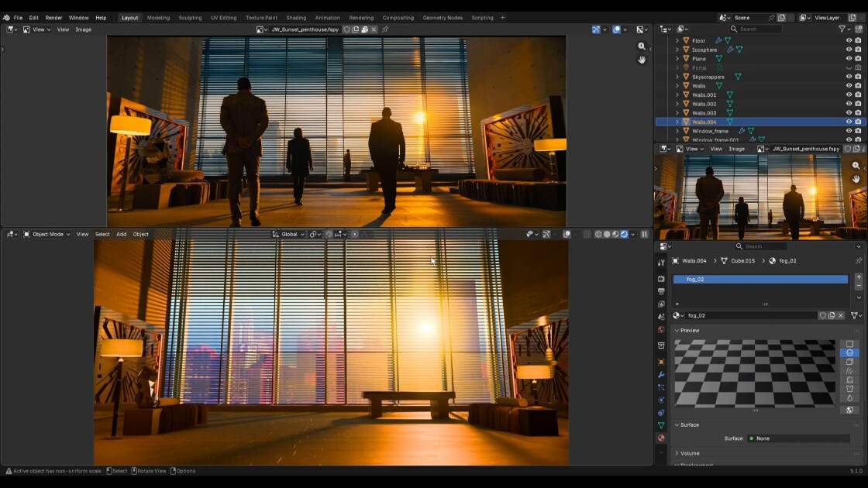This screenshot has width=868, height=488.
Task: Toggle solid viewport shading mode
Action: (607, 234)
